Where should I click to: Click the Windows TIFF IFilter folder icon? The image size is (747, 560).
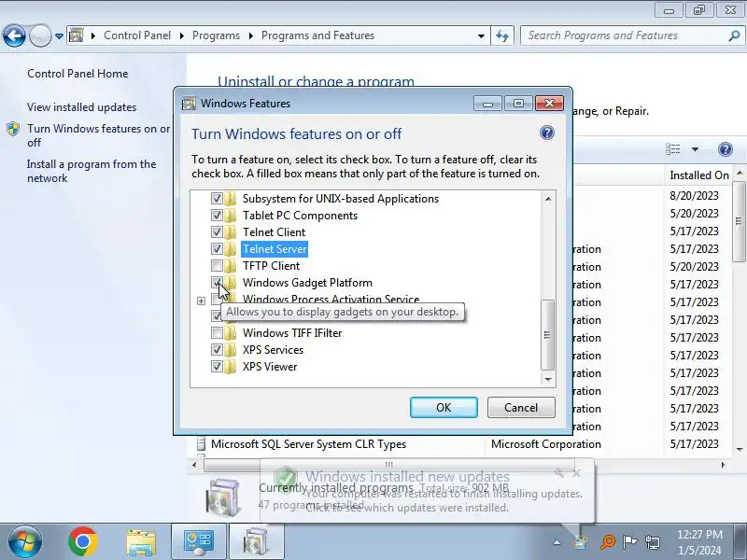point(230,333)
